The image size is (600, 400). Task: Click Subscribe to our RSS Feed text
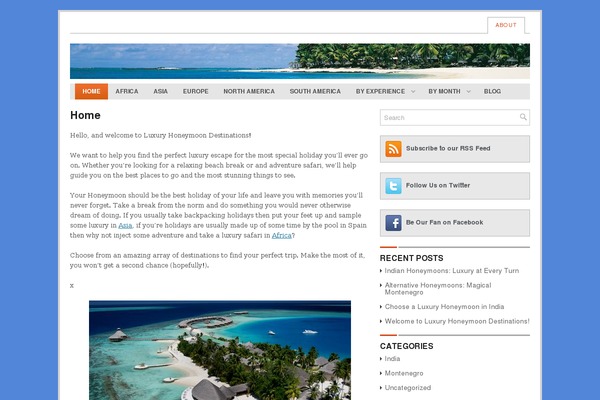pos(448,149)
